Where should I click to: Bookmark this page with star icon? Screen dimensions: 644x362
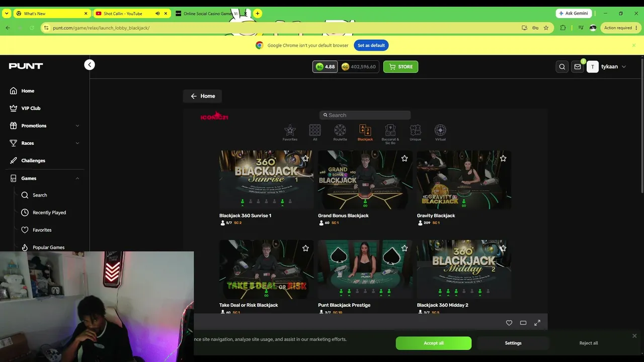tap(546, 28)
